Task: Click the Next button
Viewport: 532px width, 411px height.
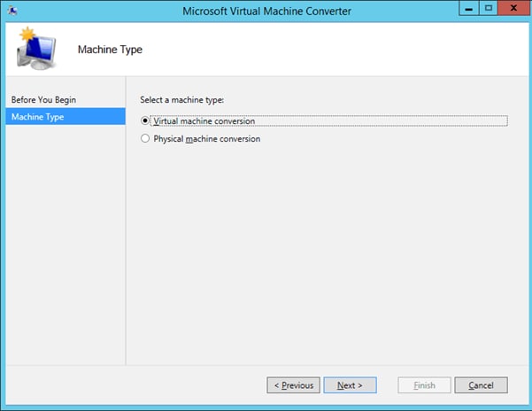Action: tap(350, 385)
